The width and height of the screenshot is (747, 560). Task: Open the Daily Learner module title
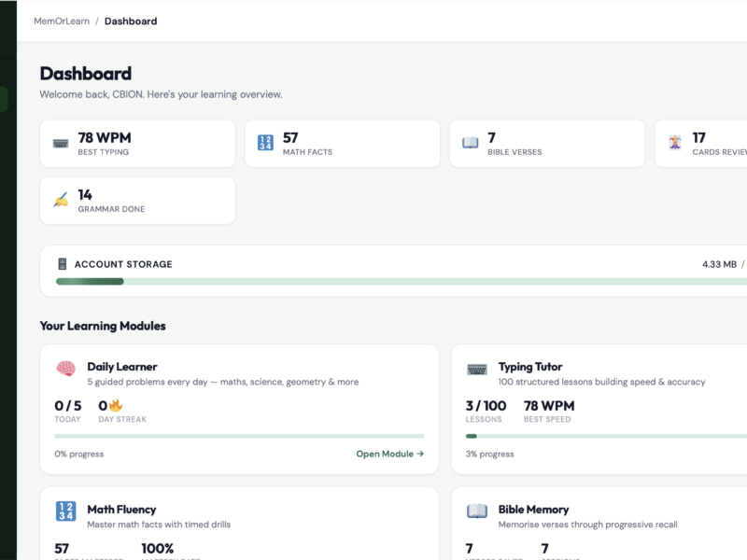point(122,367)
